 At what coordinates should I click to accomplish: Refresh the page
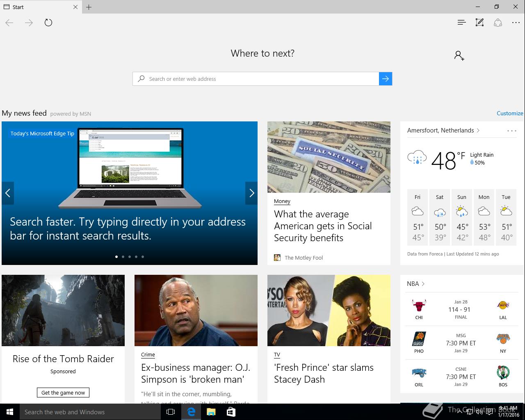[48, 23]
